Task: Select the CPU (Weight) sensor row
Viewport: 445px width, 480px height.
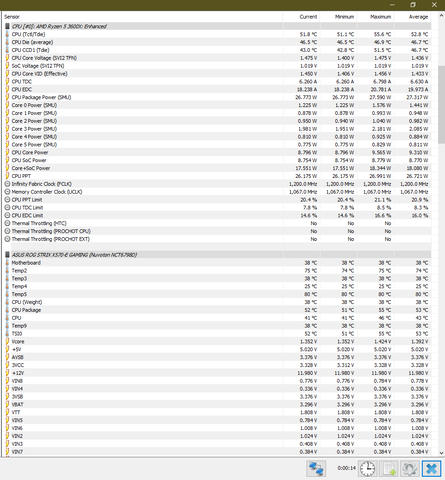Action: click(218, 302)
